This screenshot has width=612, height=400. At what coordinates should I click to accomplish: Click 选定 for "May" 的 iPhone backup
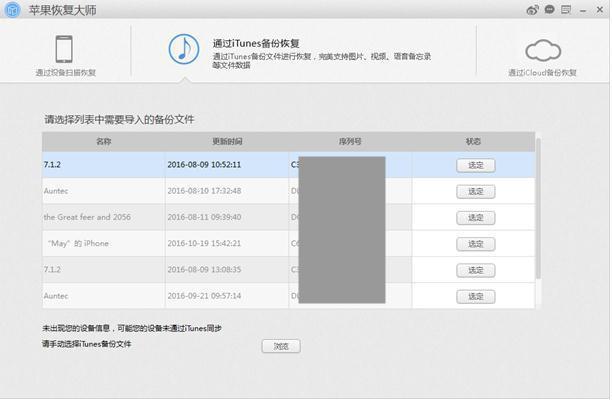pos(476,244)
